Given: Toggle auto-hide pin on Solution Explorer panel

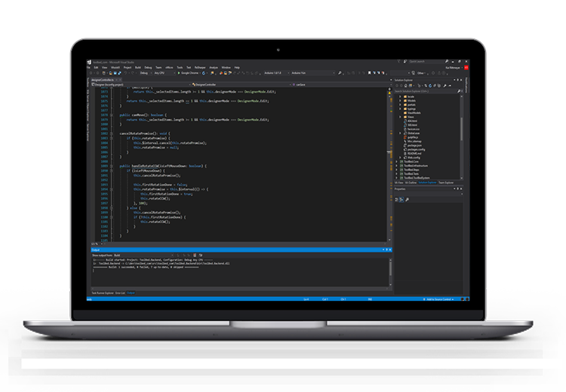Looking at the screenshot, I should pyautogui.click(x=457, y=79).
